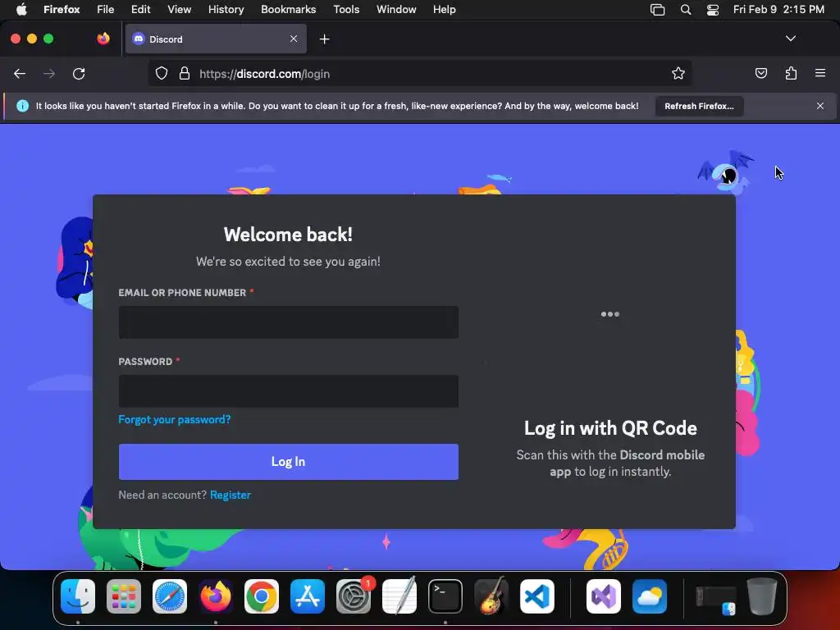The width and height of the screenshot is (840, 630).
Task: Open the Firefox extensions puzzle icon
Action: click(x=791, y=73)
